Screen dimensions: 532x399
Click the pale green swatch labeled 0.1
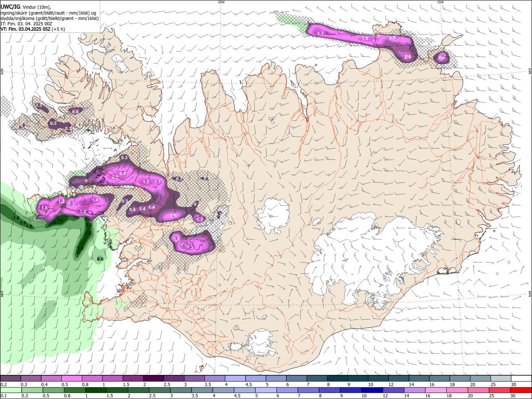(x=10, y=390)
